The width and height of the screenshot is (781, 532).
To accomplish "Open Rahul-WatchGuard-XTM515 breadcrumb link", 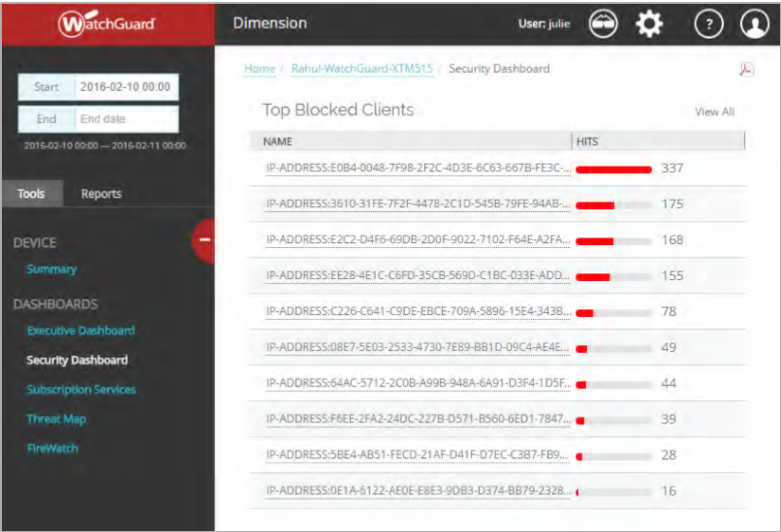I will (x=362, y=69).
